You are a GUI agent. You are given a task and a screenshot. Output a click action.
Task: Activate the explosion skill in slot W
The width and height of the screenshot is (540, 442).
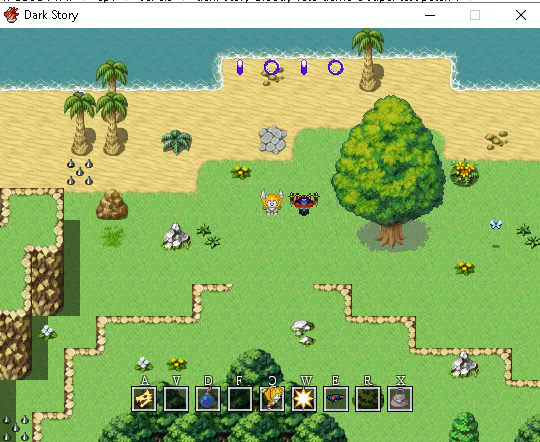click(304, 399)
